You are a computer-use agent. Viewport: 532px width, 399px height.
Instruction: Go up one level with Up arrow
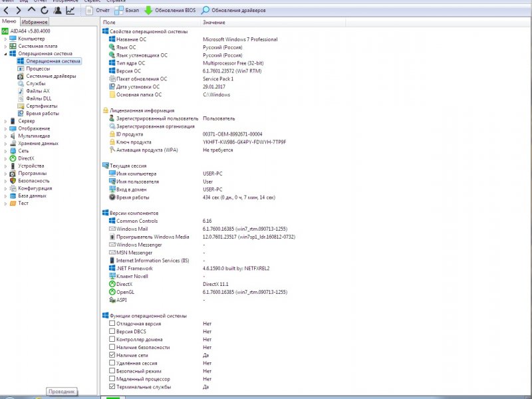(31, 10)
